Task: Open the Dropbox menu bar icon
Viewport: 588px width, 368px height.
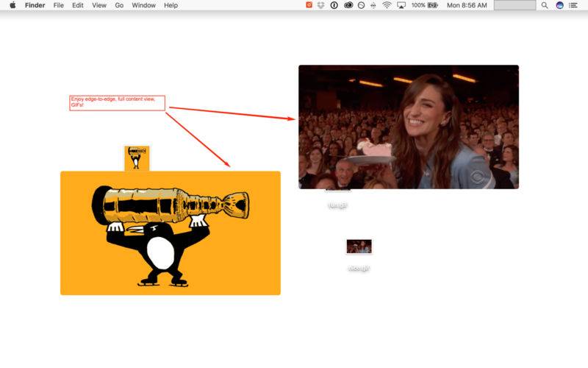Action: 321,5
